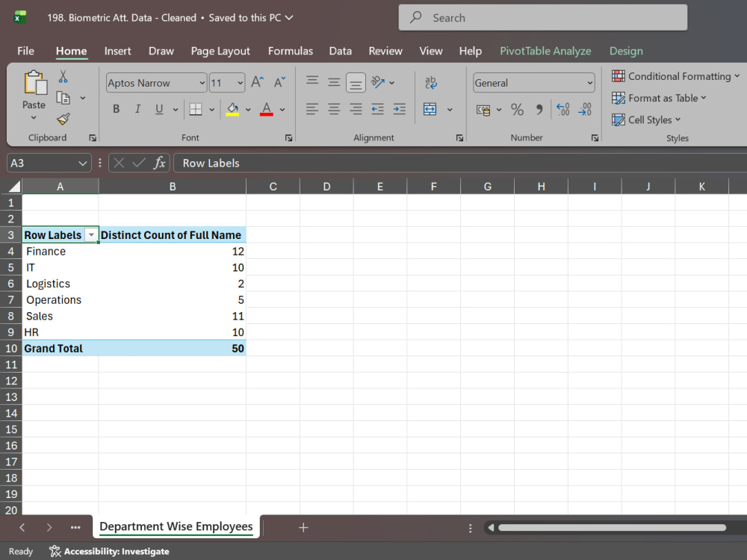This screenshot has height=560, width=747.
Task: Expand the Paste options arrow
Action: [x=34, y=118]
